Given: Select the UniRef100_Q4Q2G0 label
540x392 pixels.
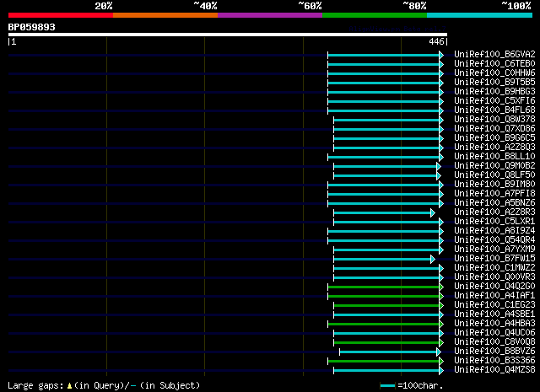Looking at the screenshot, I should (x=494, y=287).
